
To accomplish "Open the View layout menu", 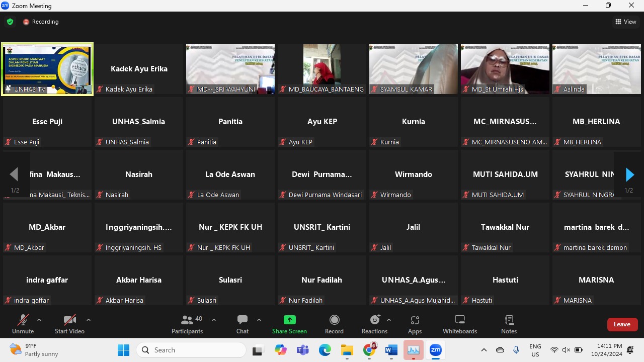I will click(x=626, y=22).
